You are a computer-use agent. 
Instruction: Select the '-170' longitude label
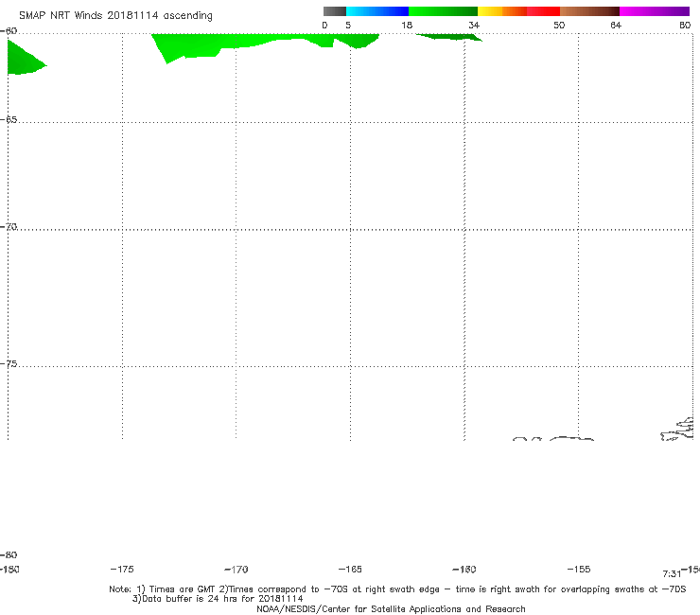click(236, 569)
